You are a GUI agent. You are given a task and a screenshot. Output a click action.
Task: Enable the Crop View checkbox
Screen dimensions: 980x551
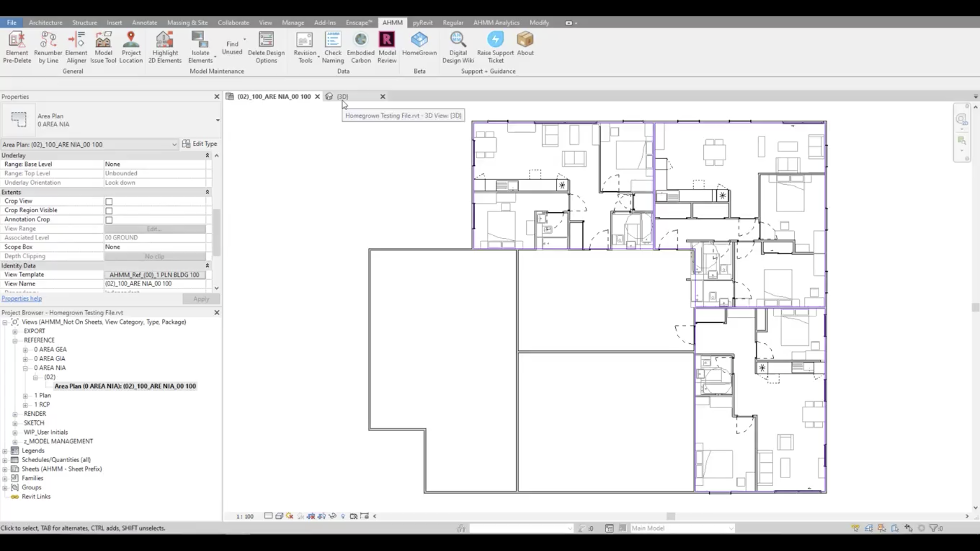(109, 202)
